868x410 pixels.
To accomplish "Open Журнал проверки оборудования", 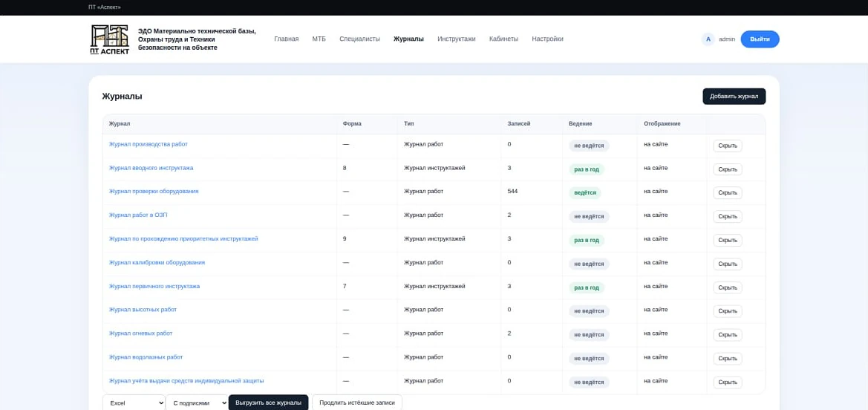I will pos(154,191).
